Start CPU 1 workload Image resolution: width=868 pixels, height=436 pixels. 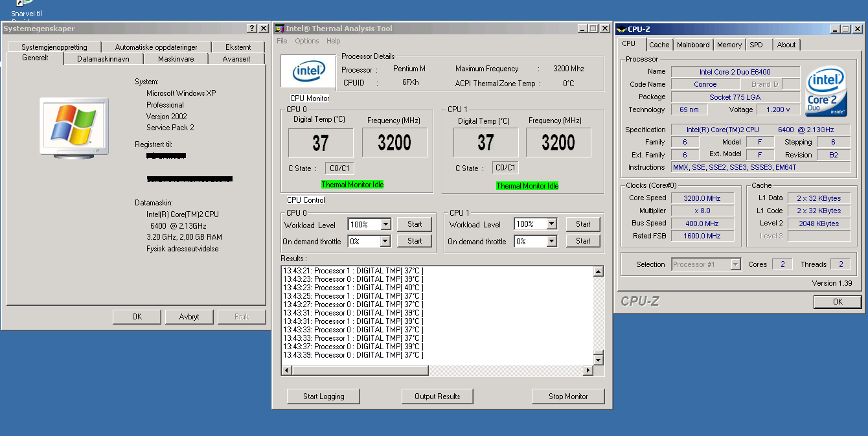[583, 224]
